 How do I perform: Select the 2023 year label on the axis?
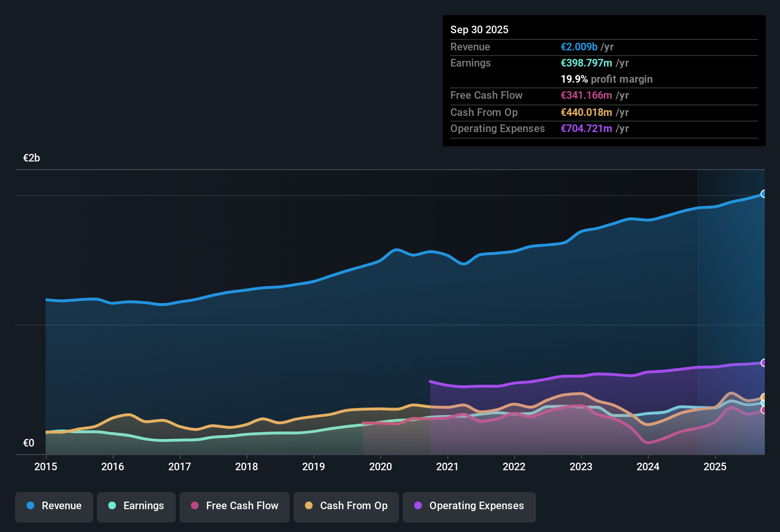pos(581,467)
